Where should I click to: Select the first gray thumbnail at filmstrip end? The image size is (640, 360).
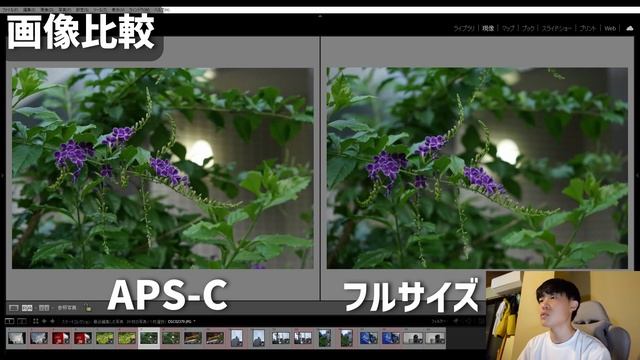413,338
